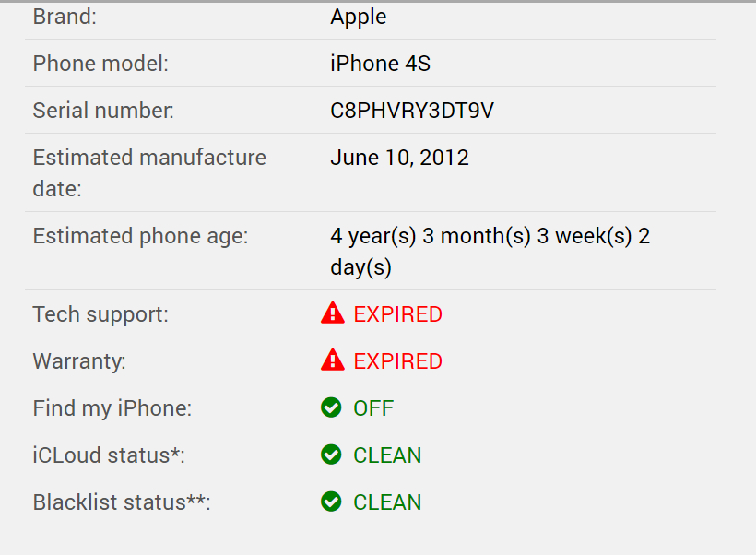Click the green checkmark next to OFF
Screen dimensions: 756x555
(331, 407)
